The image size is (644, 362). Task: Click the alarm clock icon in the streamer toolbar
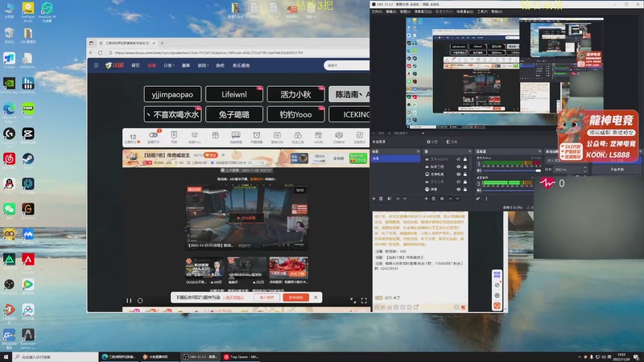coord(256,135)
